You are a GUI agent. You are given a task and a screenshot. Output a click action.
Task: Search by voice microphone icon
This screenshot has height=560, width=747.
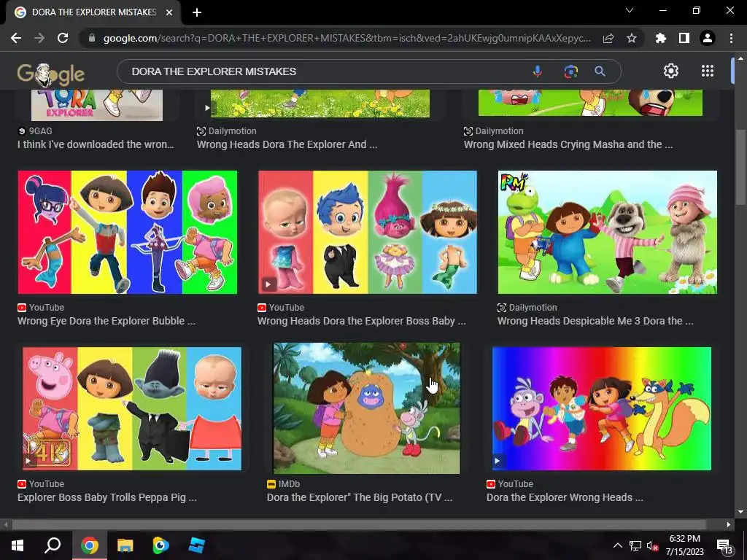[538, 71]
